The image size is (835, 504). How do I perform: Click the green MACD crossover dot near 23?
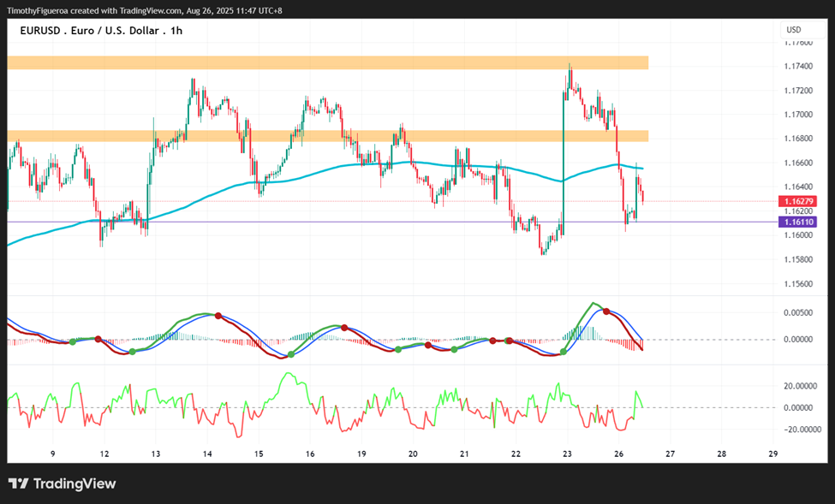pyautogui.click(x=564, y=352)
